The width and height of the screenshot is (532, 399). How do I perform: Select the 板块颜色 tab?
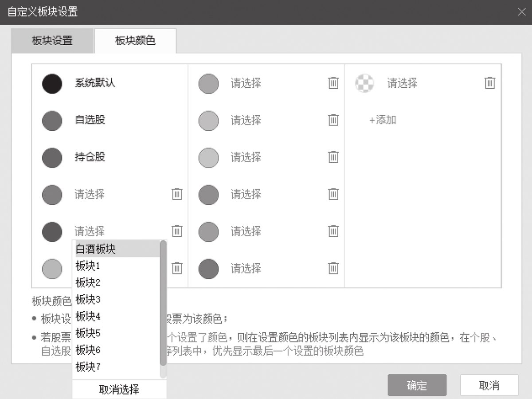click(135, 41)
